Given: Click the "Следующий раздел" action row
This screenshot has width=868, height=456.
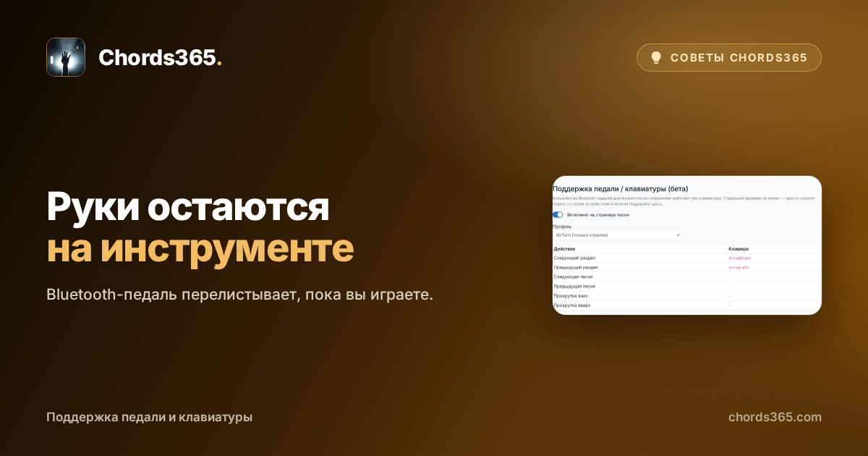Looking at the screenshot, I should (x=687, y=258).
